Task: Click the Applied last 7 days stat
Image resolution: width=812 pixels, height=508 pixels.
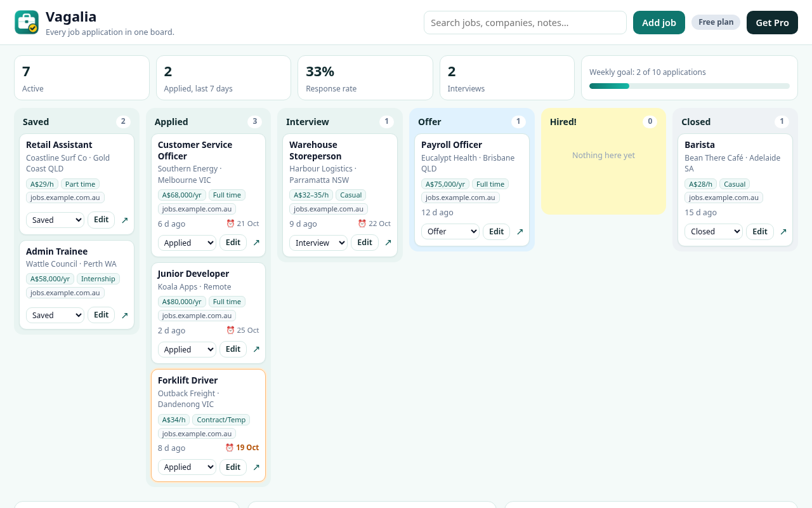Action: [223, 78]
